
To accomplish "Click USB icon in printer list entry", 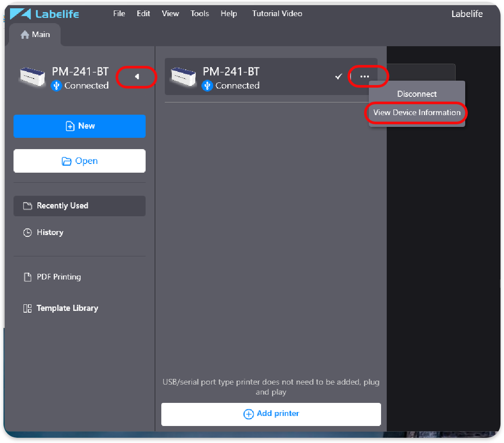I will pos(208,85).
